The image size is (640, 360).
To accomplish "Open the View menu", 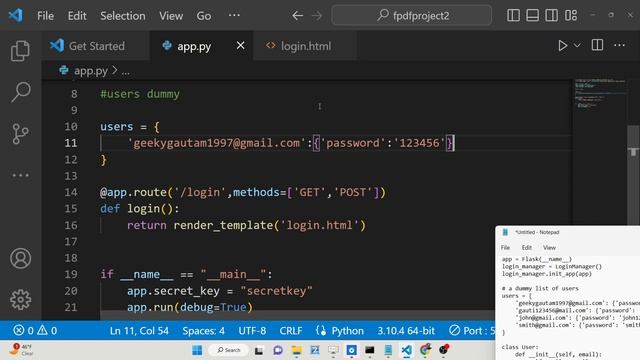I will pos(171,16).
